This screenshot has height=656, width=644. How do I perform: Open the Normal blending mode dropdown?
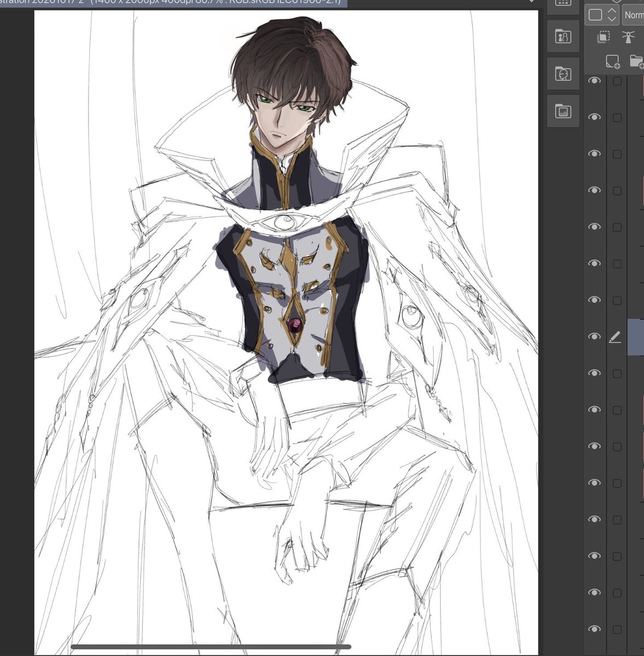[x=633, y=15]
